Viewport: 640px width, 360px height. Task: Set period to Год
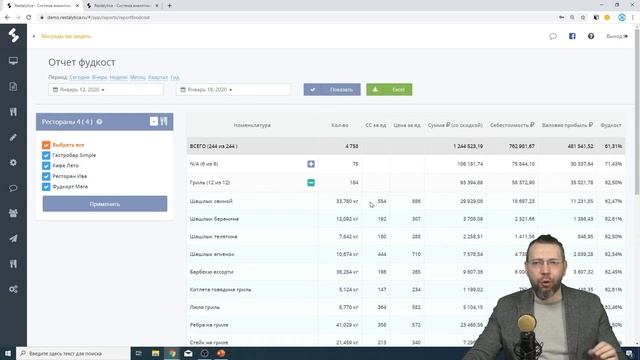(x=175, y=77)
